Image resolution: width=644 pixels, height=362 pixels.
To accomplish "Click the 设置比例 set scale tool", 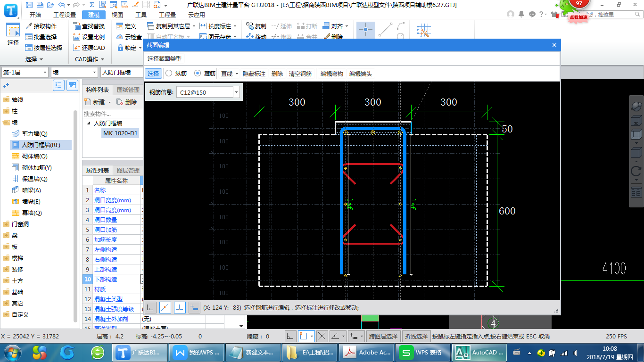I will coord(89,37).
